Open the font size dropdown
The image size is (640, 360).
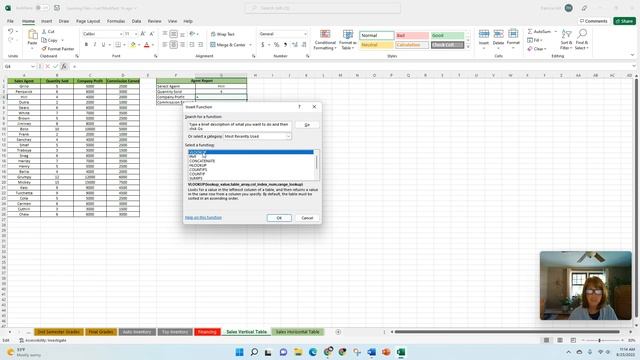pos(136,34)
